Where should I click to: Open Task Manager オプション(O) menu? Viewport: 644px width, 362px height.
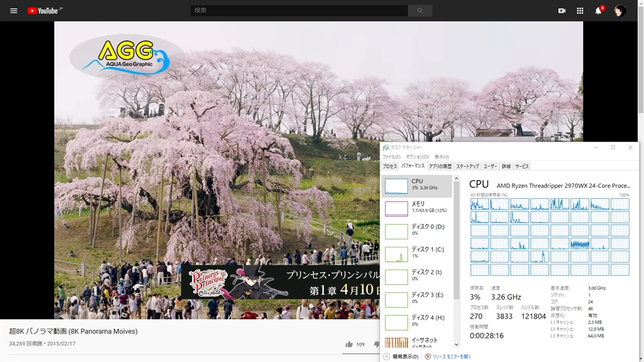[x=418, y=157]
